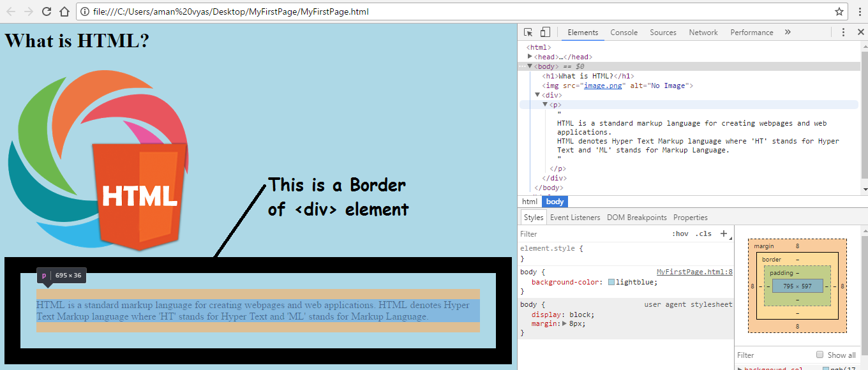Reload the page with the refresh icon
Viewport: 868px width, 370px height.
coord(45,11)
